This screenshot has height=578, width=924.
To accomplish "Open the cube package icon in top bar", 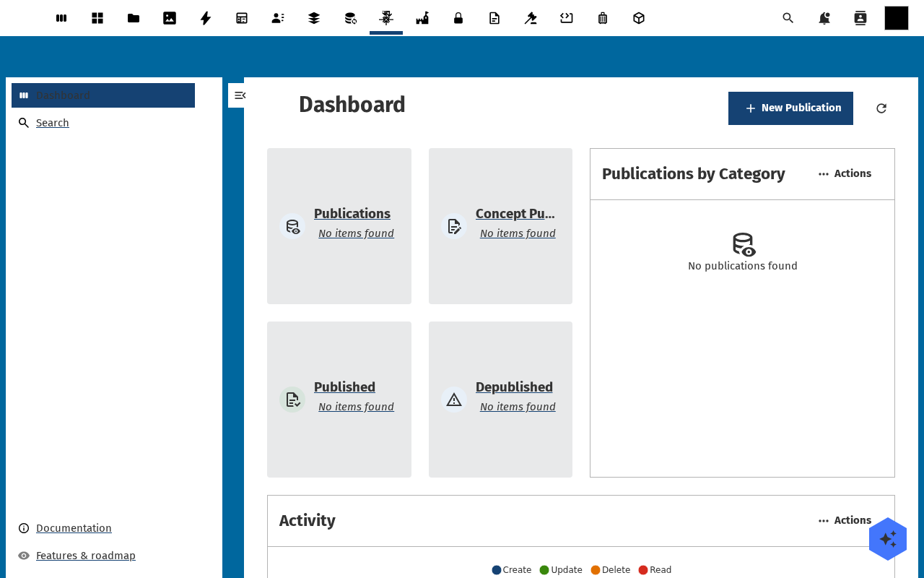I will coord(639,18).
